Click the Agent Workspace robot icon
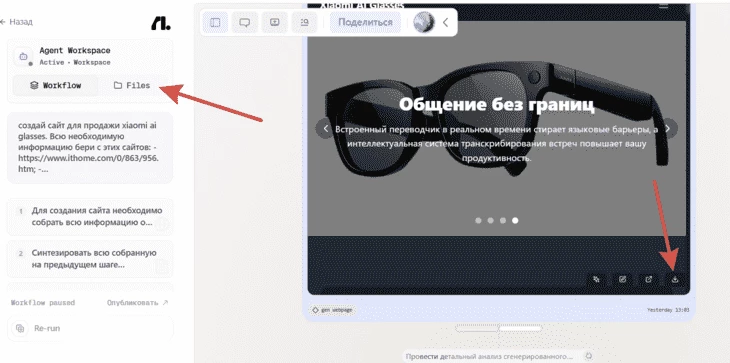Viewport: 730px width, 363px height. (x=23, y=56)
